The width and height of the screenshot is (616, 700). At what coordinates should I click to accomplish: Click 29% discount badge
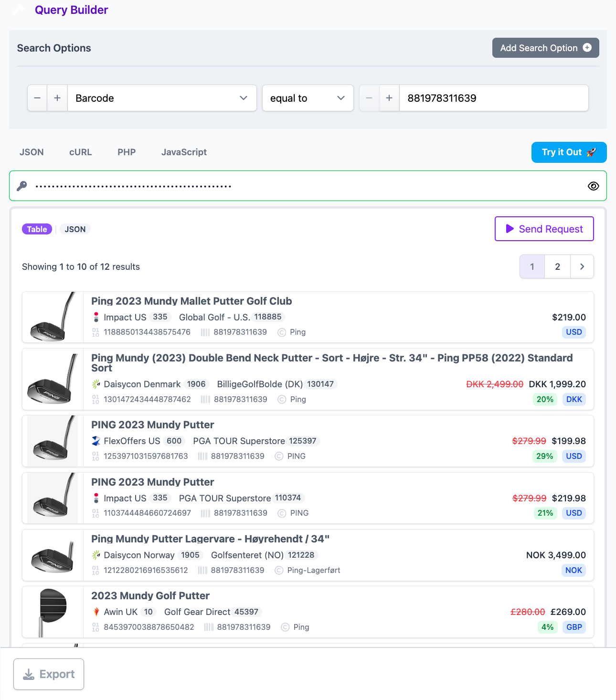pos(544,456)
